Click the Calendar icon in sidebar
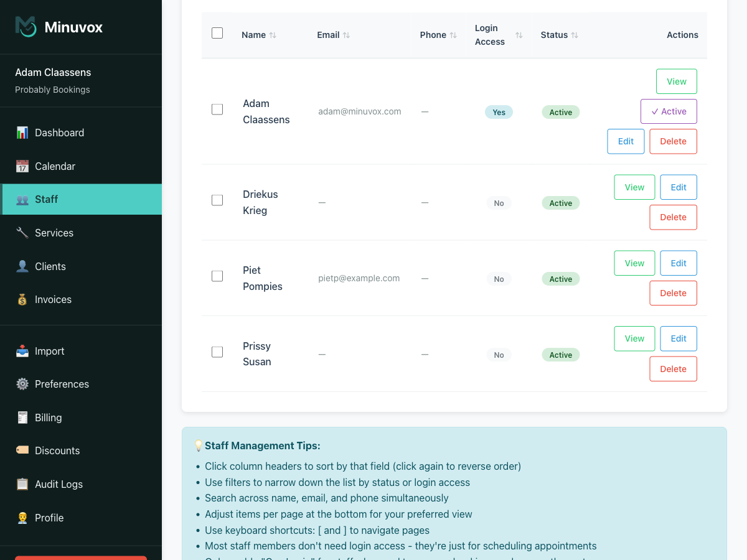The width and height of the screenshot is (747, 560). (x=22, y=166)
